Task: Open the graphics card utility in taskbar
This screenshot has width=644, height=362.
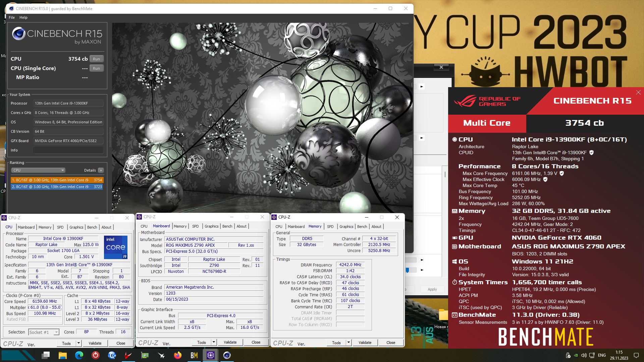Action: [145, 355]
